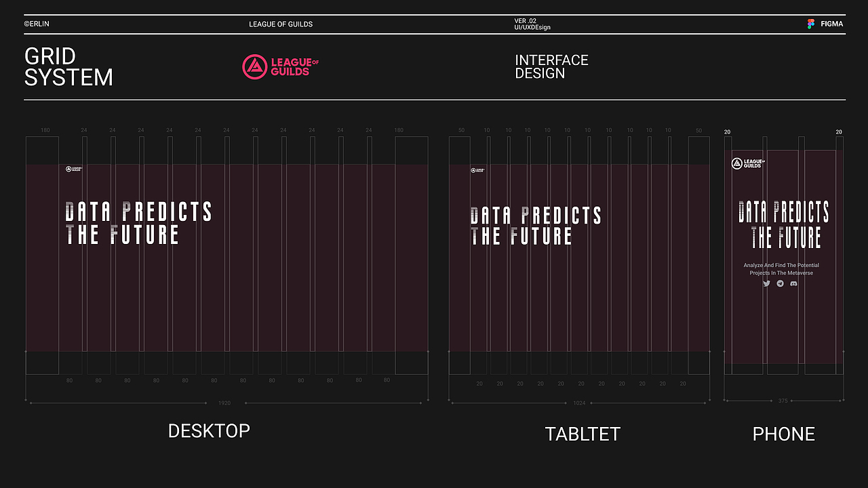Click the TABLTET caption label
Screen dimensions: 868x488
pyautogui.click(x=583, y=434)
